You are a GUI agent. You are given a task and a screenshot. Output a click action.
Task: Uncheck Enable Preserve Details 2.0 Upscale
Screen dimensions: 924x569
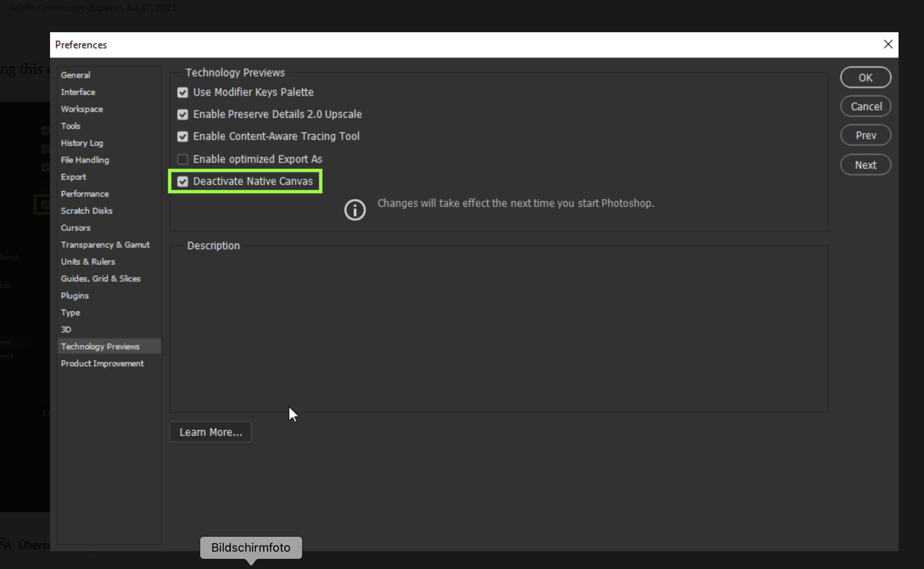point(182,114)
